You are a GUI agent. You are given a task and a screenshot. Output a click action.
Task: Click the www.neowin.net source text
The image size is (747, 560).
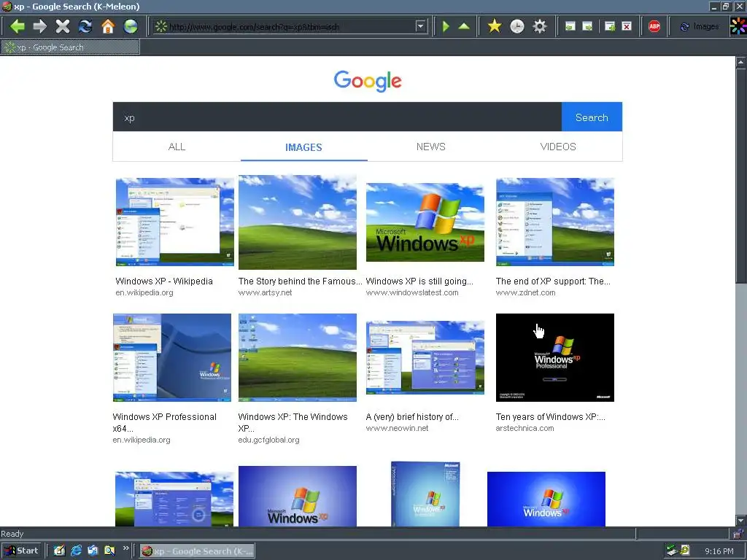coord(397,428)
